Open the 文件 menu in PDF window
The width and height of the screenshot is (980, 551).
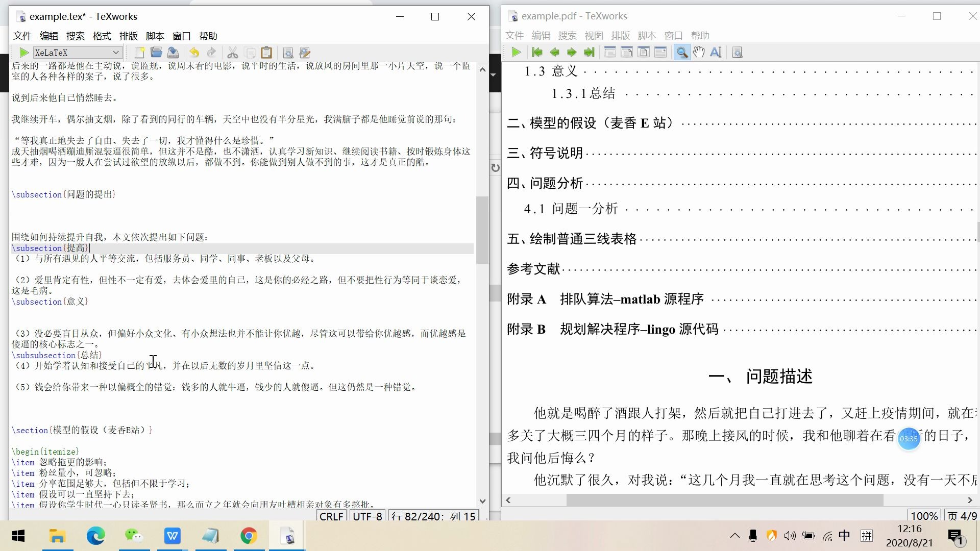tap(514, 35)
